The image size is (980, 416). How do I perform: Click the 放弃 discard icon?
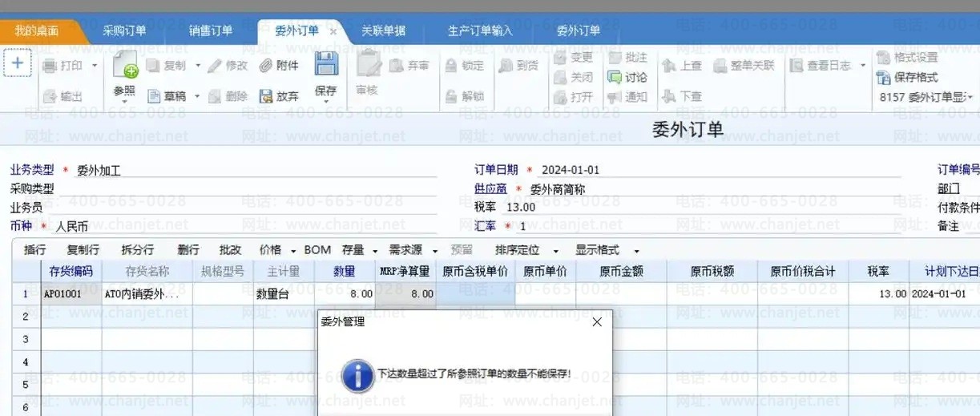click(x=279, y=96)
